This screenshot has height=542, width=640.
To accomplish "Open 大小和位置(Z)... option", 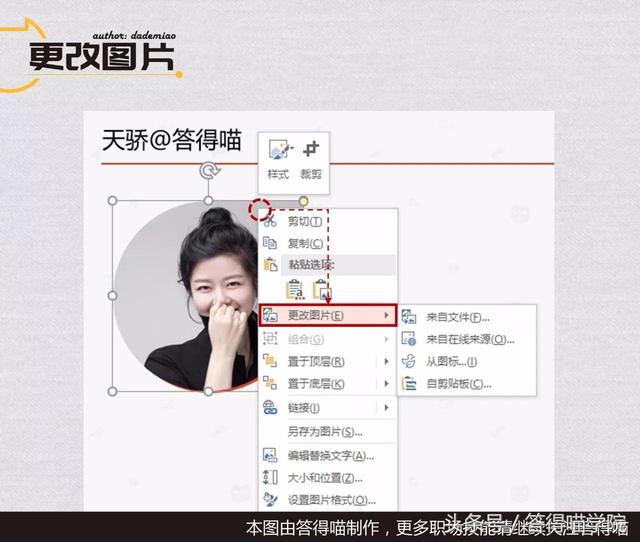I will click(325, 478).
